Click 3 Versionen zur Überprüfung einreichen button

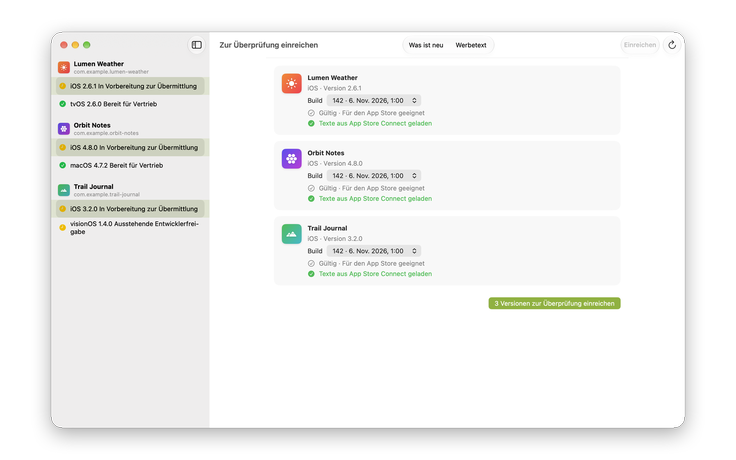pos(554,303)
